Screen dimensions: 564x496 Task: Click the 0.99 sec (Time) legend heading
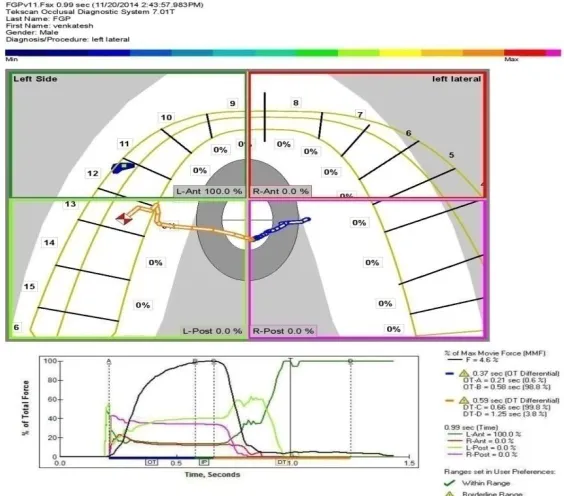[x=471, y=427]
